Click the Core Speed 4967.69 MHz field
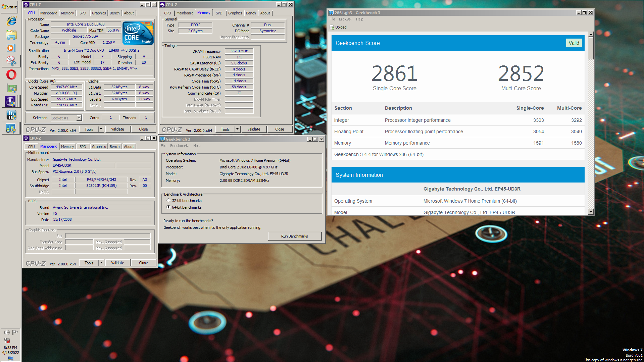Viewport: 644px width, 362px height. (x=66, y=87)
